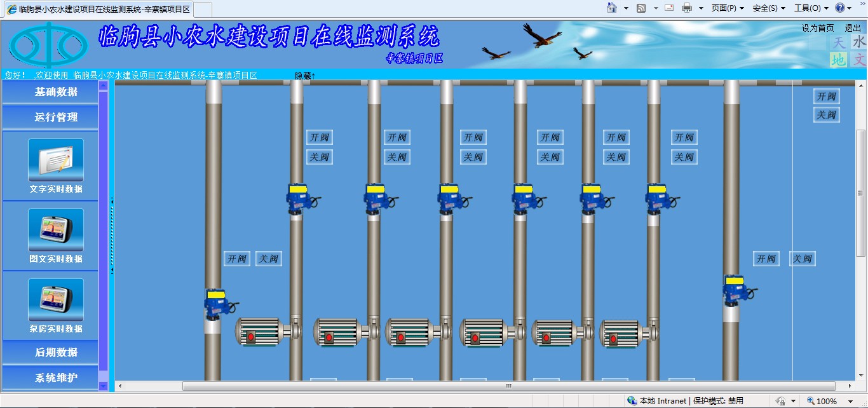
Task: Open the 图文实时数据 icon in sidebar
Action: (x=56, y=230)
